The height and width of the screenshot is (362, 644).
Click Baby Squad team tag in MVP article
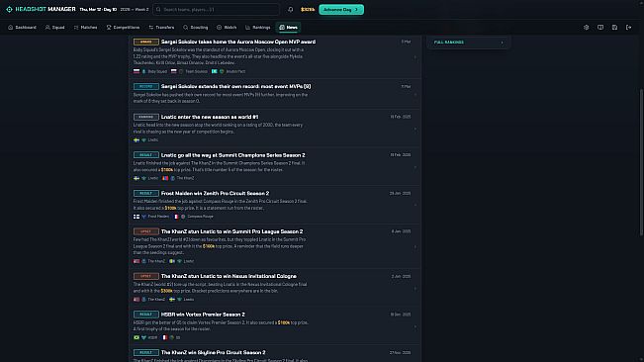pos(157,71)
